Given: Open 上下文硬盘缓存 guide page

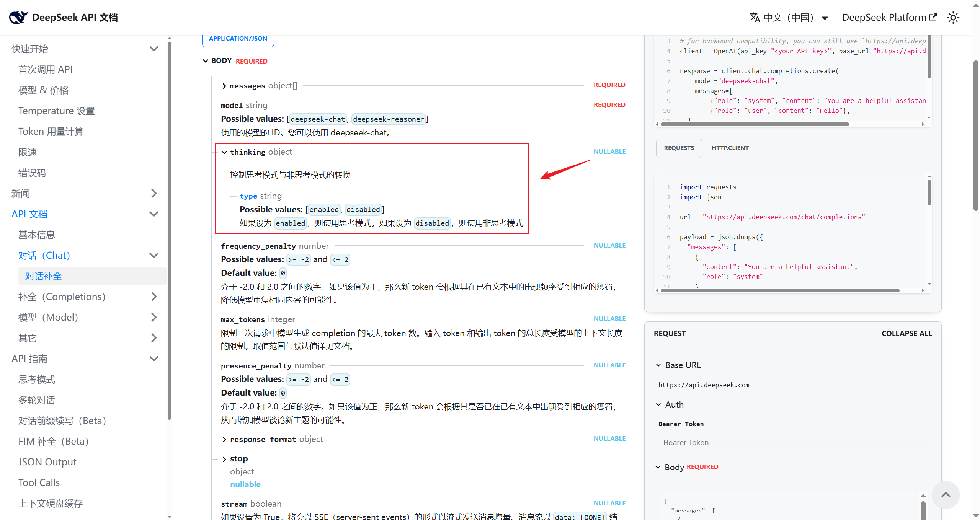Looking at the screenshot, I should (51, 503).
